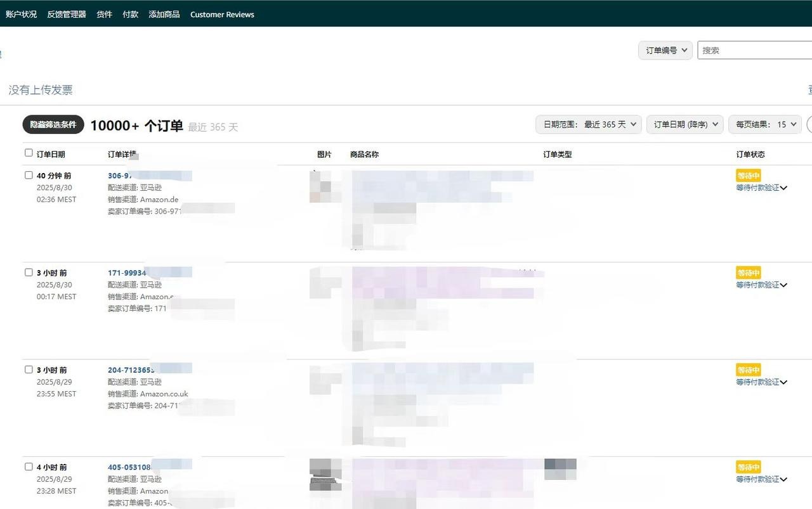Tick the checkbox for the 40 分钟 前 order
Screen dimensions: 812x509
(29, 175)
